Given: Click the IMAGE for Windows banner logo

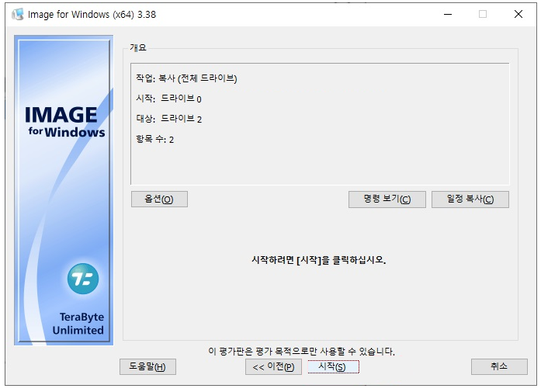Looking at the screenshot, I should click(x=64, y=121).
